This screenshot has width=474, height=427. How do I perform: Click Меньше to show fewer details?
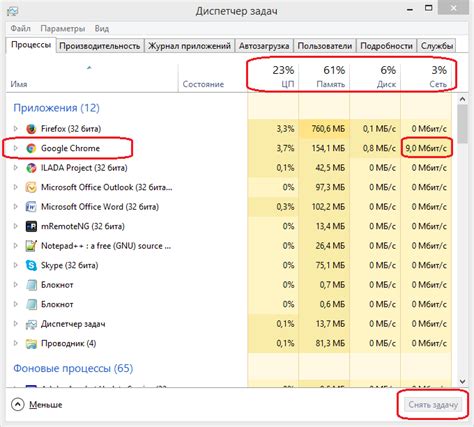point(37,405)
